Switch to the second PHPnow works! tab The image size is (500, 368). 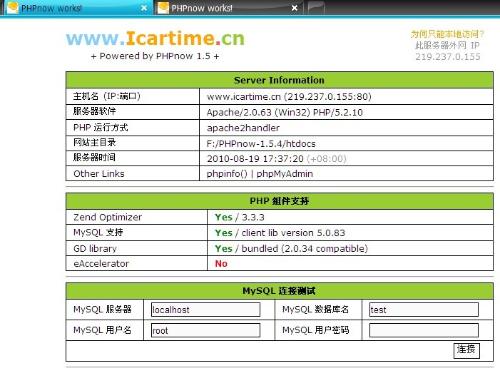pos(228,8)
